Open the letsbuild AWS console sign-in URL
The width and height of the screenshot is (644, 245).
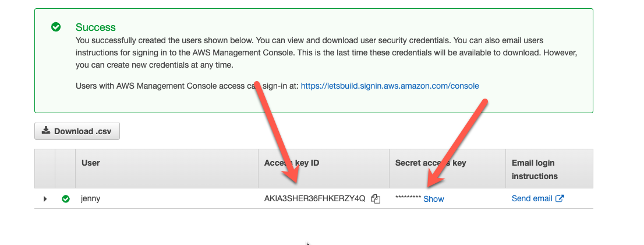coord(390,86)
